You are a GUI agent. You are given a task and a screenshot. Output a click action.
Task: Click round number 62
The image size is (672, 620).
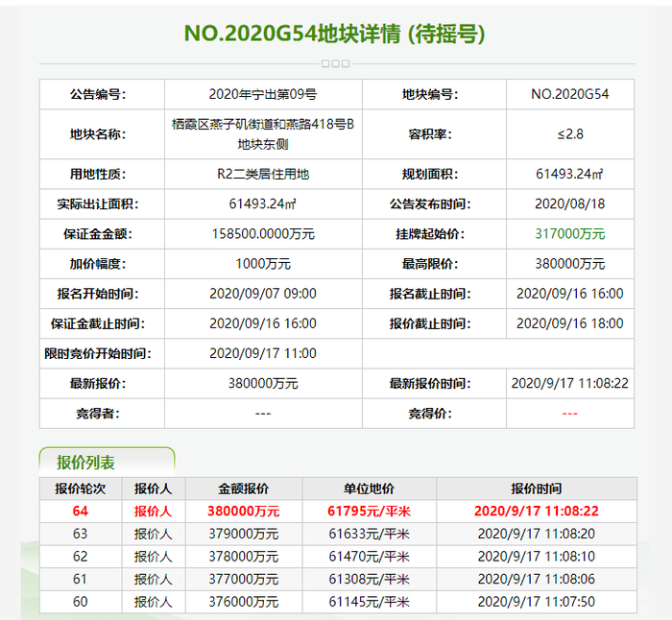pyautogui.click(x=80, y=557)
